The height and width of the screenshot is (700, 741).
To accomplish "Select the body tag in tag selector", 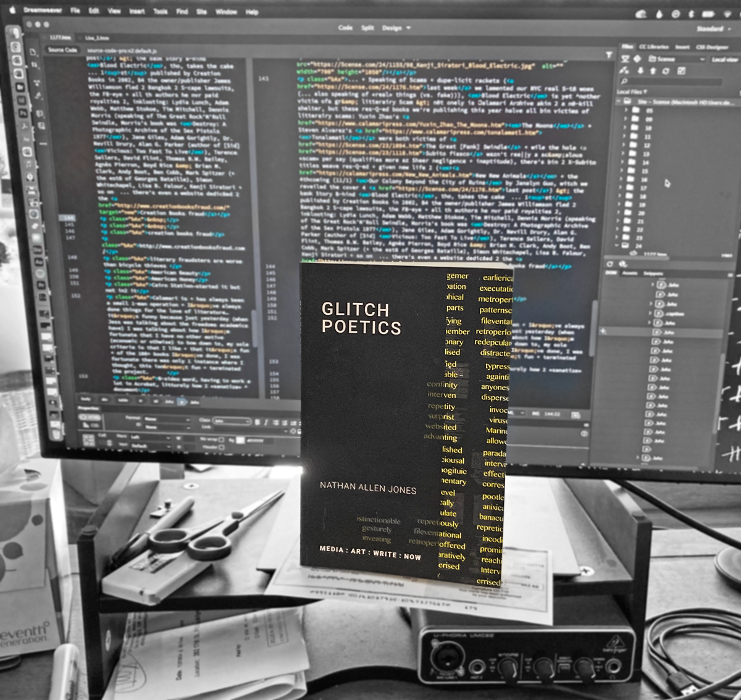I will (x=85, y=399).
